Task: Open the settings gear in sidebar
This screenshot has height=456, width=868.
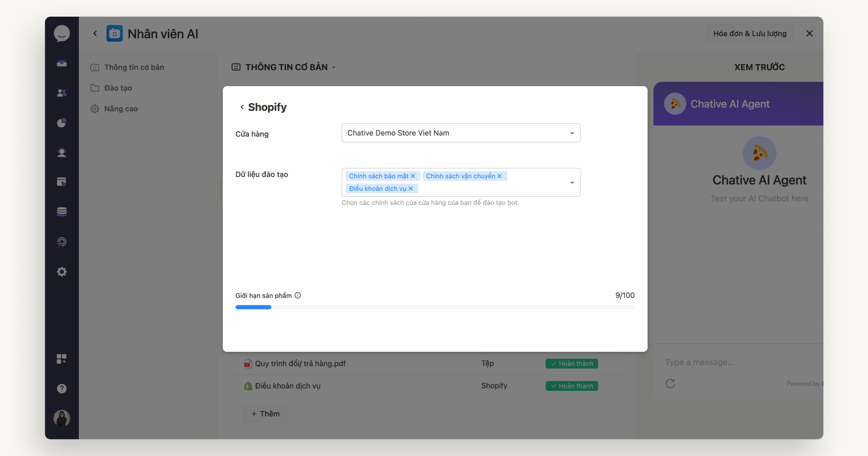Action: [x=62, y=272]
